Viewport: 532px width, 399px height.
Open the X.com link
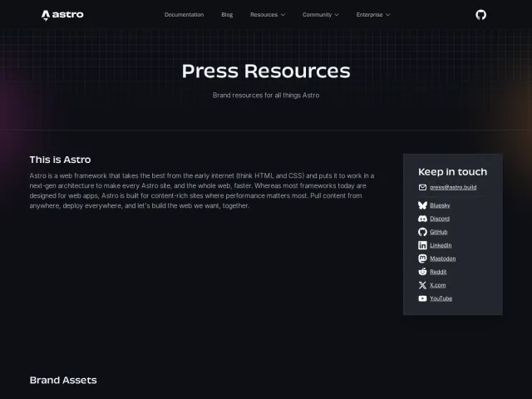click(x=438, y=285)
